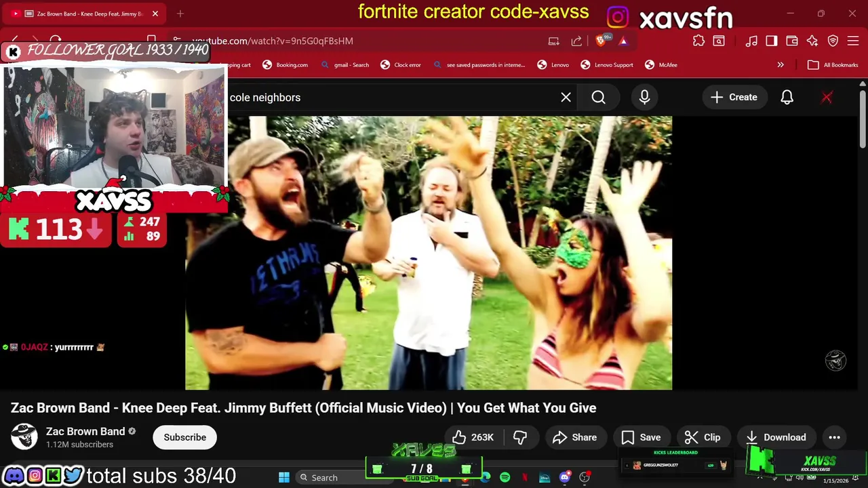Create a Clip of the video

click(x=703, y=437)
